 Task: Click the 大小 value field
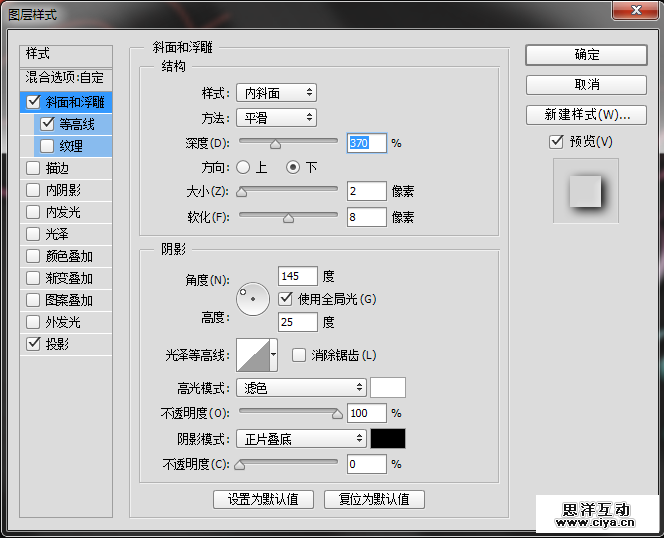click(x=367, y=191)
